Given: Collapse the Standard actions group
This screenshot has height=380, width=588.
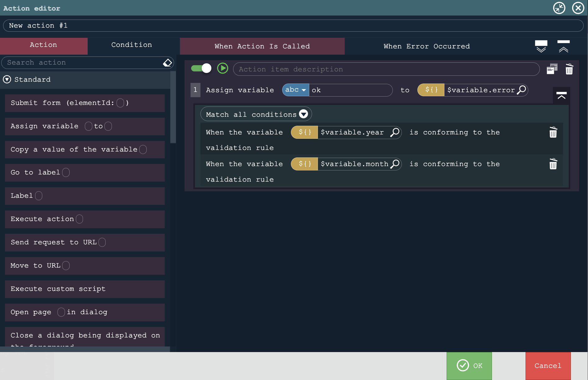Looking at the screenshot, I should tap(7, 79).
